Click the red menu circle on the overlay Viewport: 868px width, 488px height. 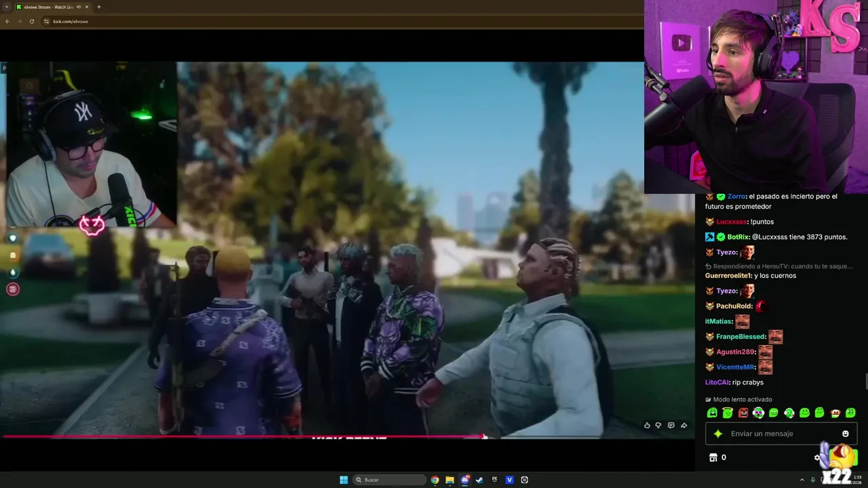click(x=12, y=289)
